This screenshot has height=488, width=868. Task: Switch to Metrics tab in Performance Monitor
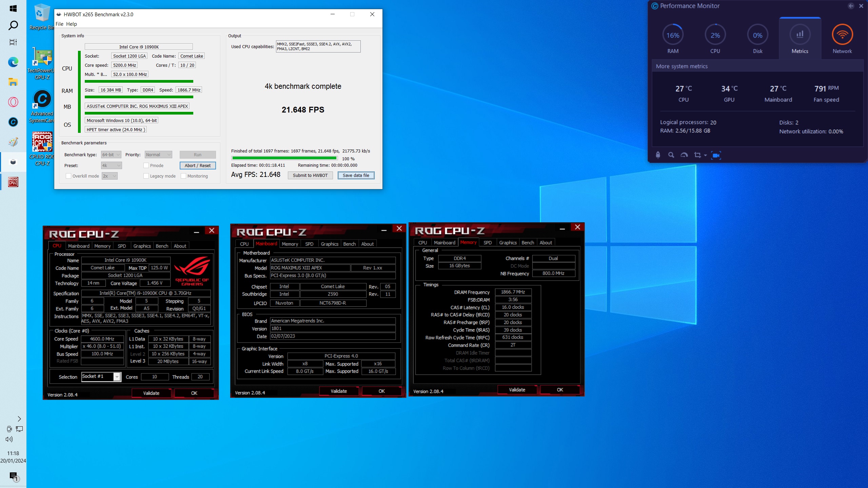click(x=800, y=38)
